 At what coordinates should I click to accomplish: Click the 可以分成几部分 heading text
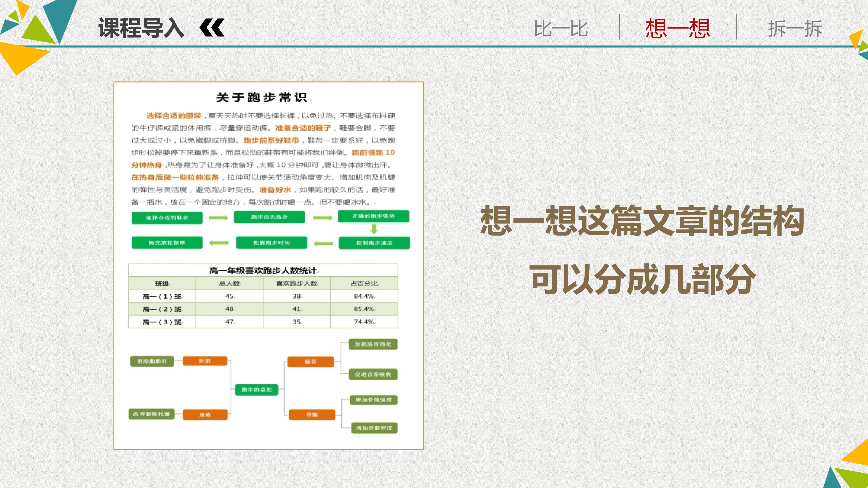pyautogui.click(x=642, y=279)
